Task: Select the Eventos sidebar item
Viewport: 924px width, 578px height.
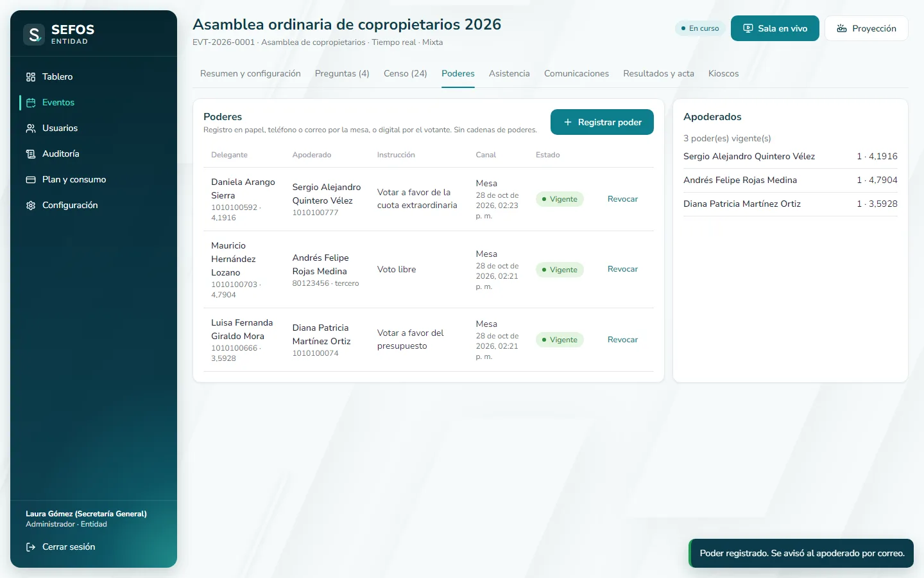Action: point(94,103)
